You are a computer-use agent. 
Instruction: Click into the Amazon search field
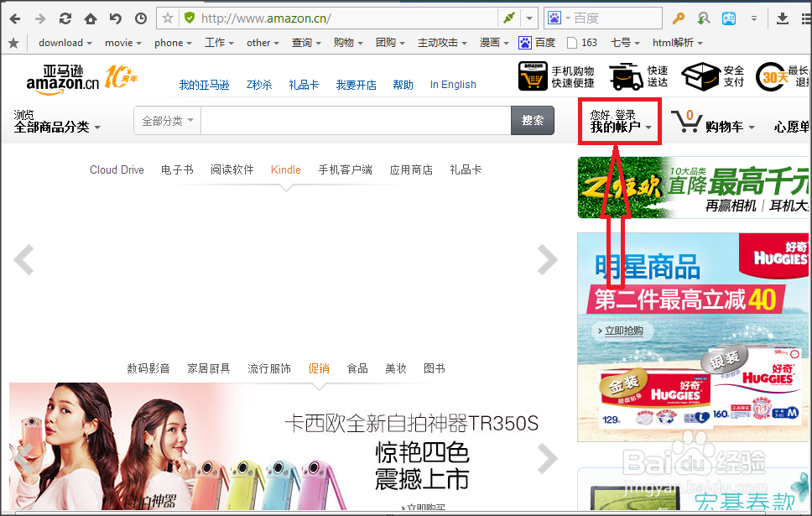pos(356,121)
